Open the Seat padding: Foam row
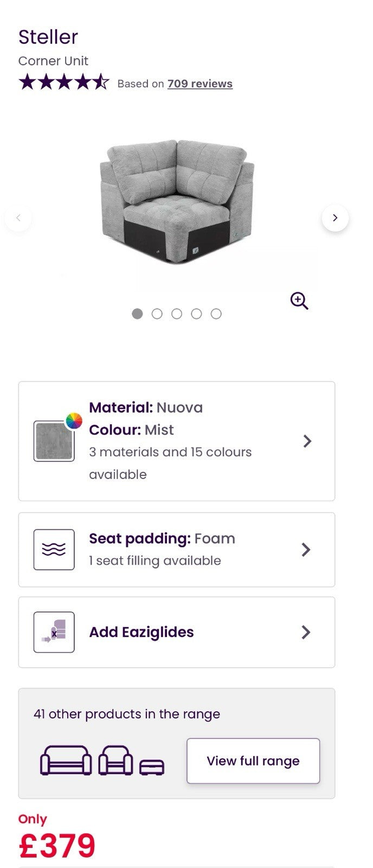 pyautogui.click(x=177, y=550)
